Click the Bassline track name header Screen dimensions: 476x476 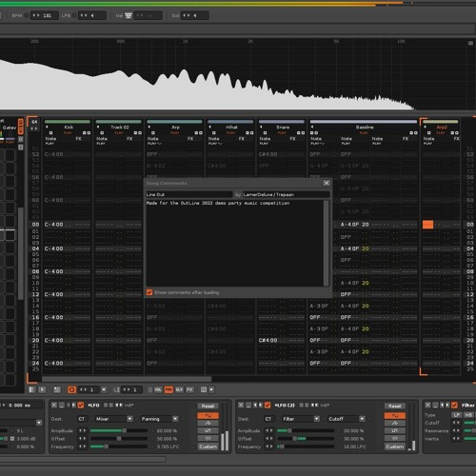coord(365,128)
